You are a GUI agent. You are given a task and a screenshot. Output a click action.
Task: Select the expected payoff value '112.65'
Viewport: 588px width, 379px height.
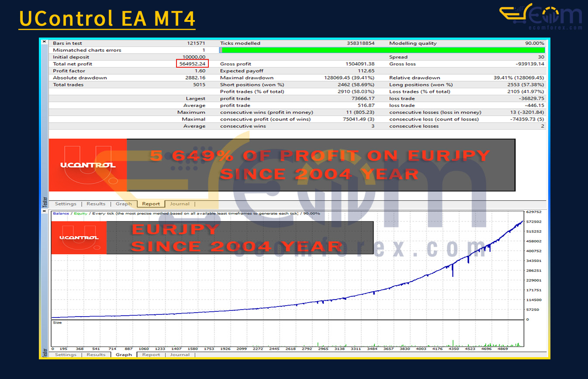[x=366, y=71]
